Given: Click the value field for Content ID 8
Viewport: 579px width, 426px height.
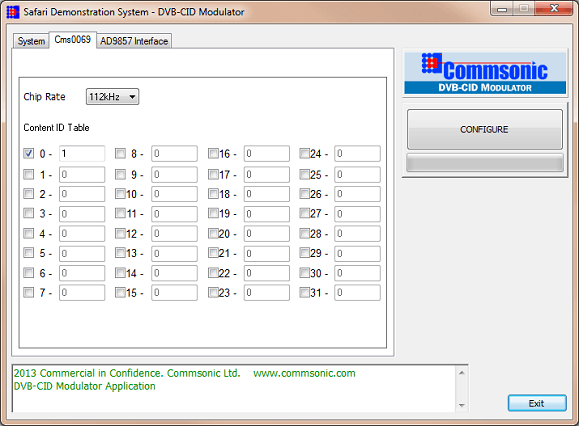Looking at the screenshot, I should point(174,154).
